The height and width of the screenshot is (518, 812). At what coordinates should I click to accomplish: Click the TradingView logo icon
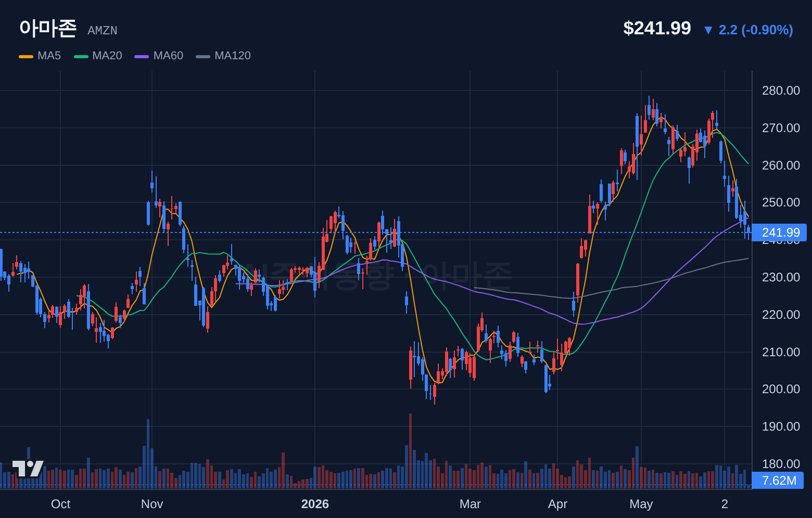(28, 468)
